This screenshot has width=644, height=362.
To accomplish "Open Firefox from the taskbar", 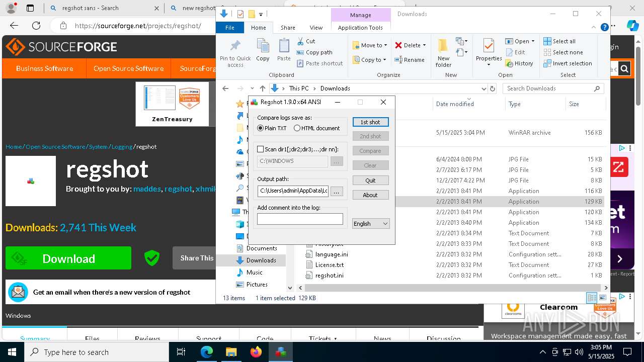I will coord(256,352).
